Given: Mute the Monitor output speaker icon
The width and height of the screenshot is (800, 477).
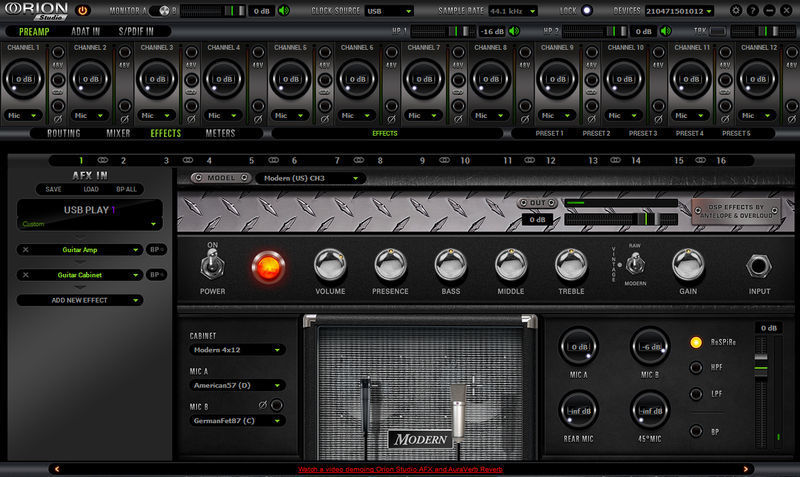Looking at the screenshot, I should (284, 11).
